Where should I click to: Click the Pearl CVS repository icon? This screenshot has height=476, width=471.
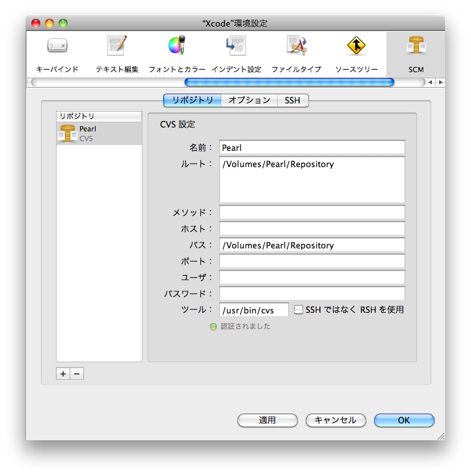(x=68, y=133)
